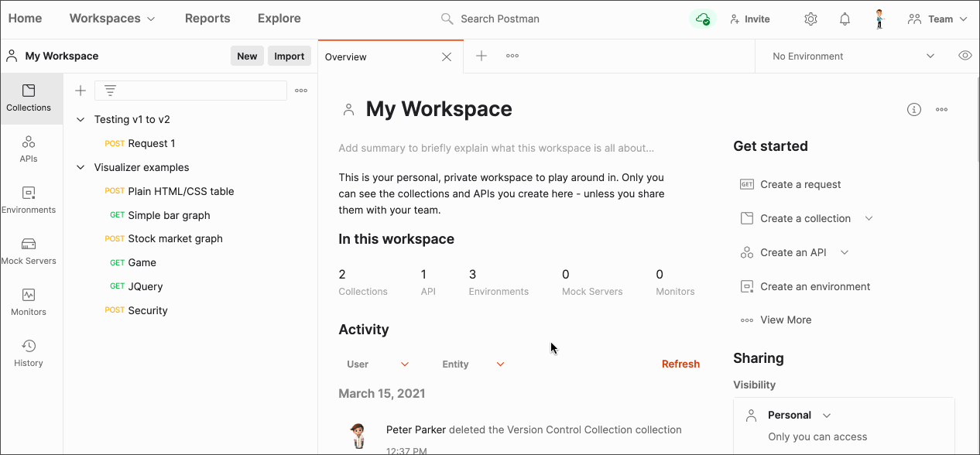Viewport: 980px width, 455px height.
Task: Open the collections sidebar more options
Action: [301, 91]
